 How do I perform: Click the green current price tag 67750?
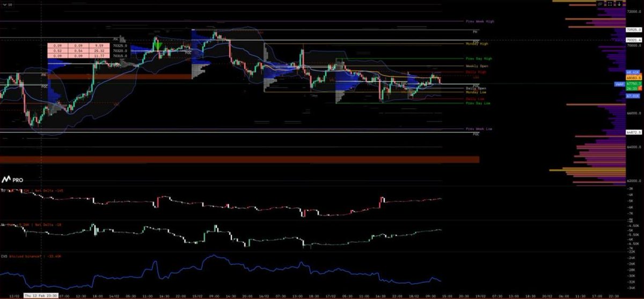coord(634,84)
